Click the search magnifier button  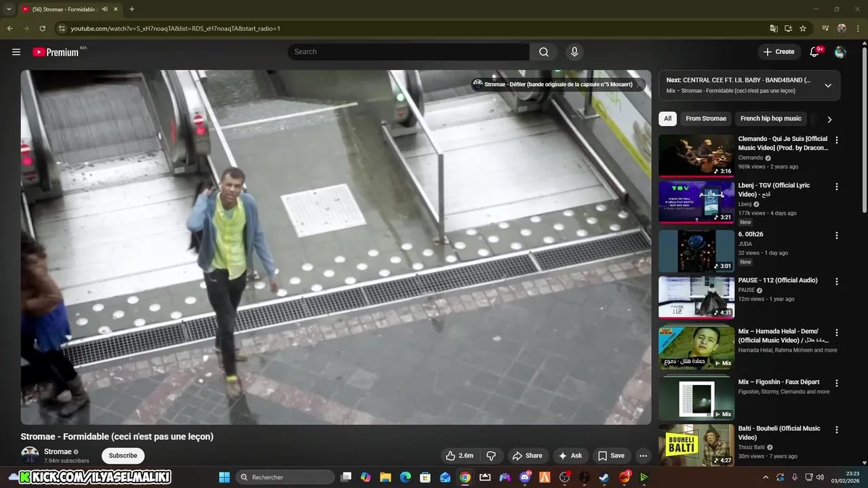pos(544,52)
